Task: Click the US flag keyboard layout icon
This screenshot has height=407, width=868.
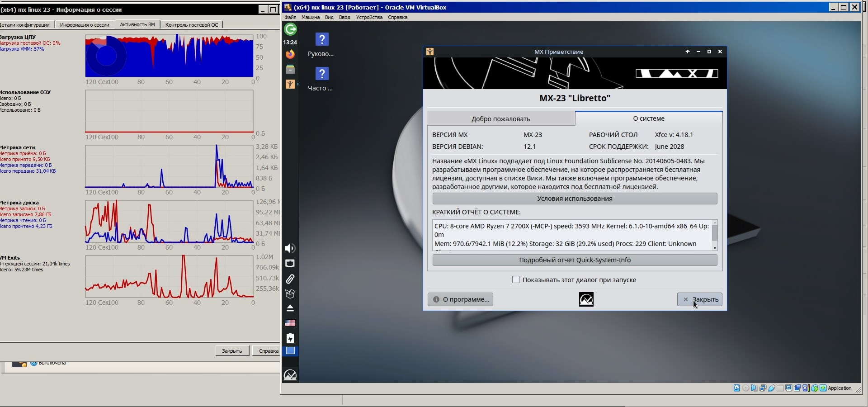Action: 290,323
